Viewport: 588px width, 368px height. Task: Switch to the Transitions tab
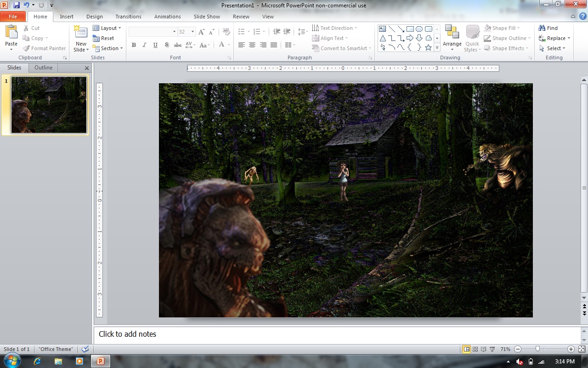click(x=128, y=17)
